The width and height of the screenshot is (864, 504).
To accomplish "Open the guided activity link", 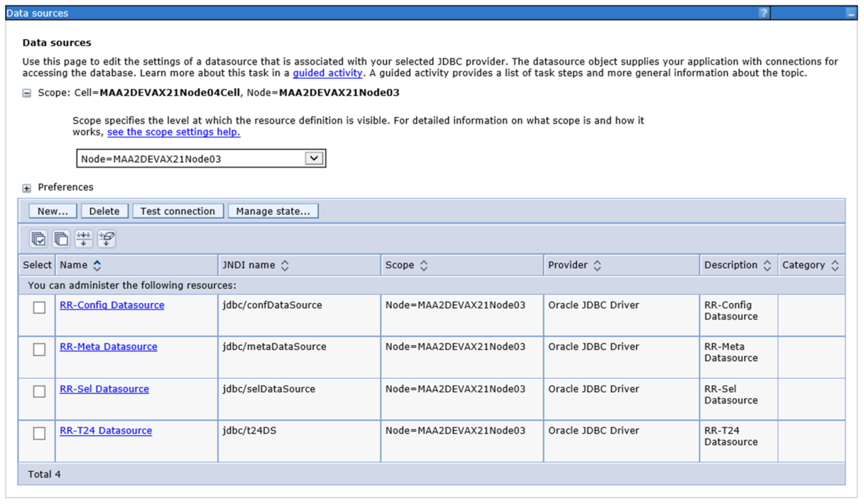I will pyautogui.click(x=327, y=73).
